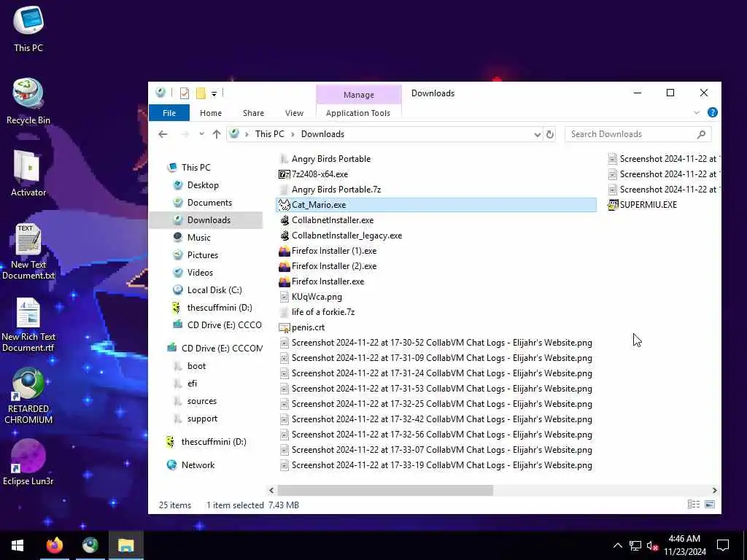This screenshot has width=747, height=560.
Task: Click the Properties icon in quick access toolbar
Action: 185,93
